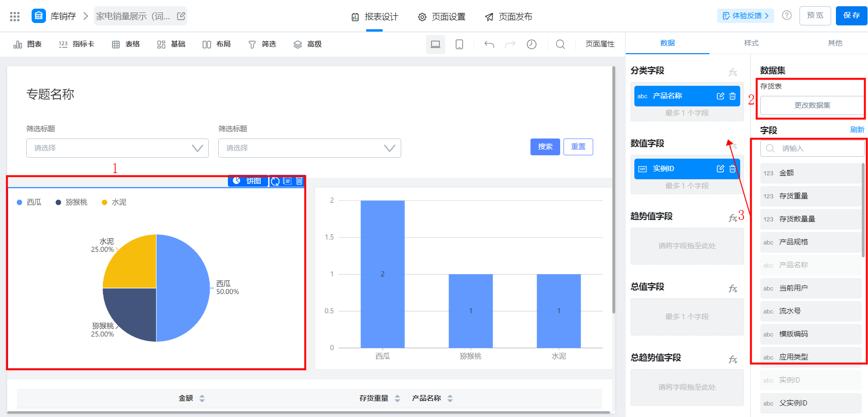This screenshot has width=868, height=417.
Task: Open fx formula for 分类字段
Action: pyautogui.click(x=733, y=72)
